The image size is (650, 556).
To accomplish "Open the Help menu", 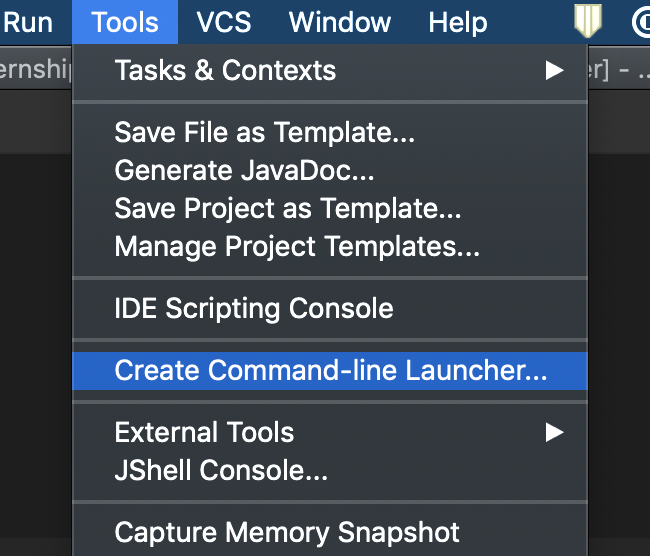I will point(458,22).
